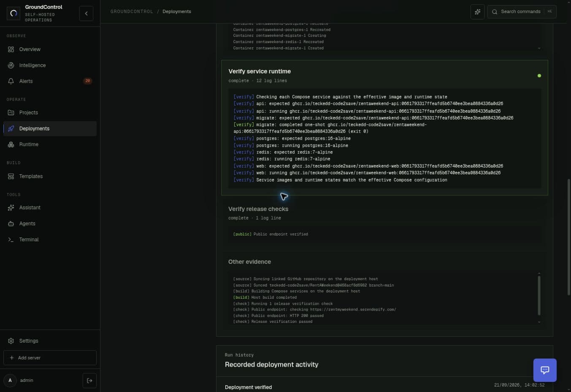Collapse the sidebar with chevron button
The image size is (571, 392).
tap(86, 14)
